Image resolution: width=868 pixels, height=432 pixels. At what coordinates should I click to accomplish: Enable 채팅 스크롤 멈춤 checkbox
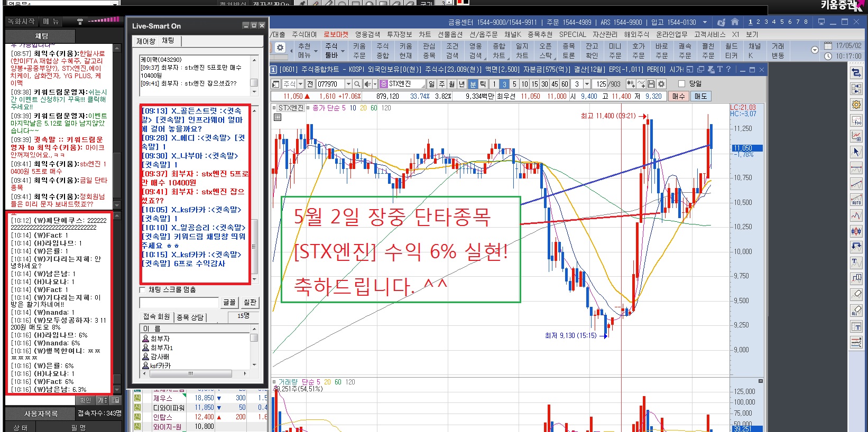pyautogui.click(x=142, y=289)
